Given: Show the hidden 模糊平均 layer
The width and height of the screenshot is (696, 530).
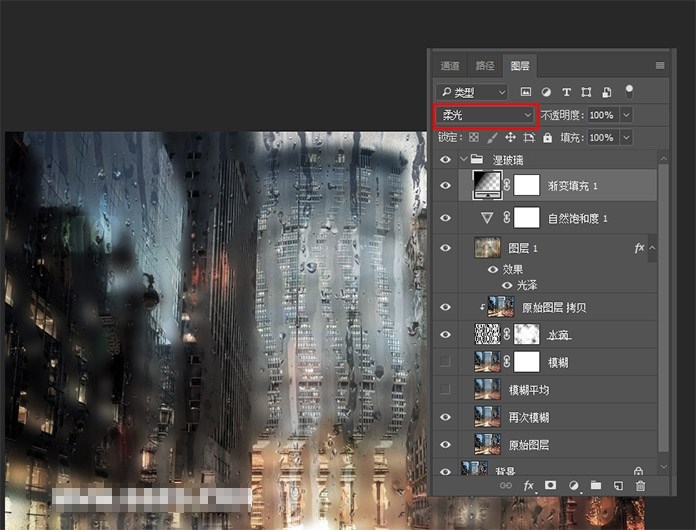Looking at the screenshot, I should point(445,390).
